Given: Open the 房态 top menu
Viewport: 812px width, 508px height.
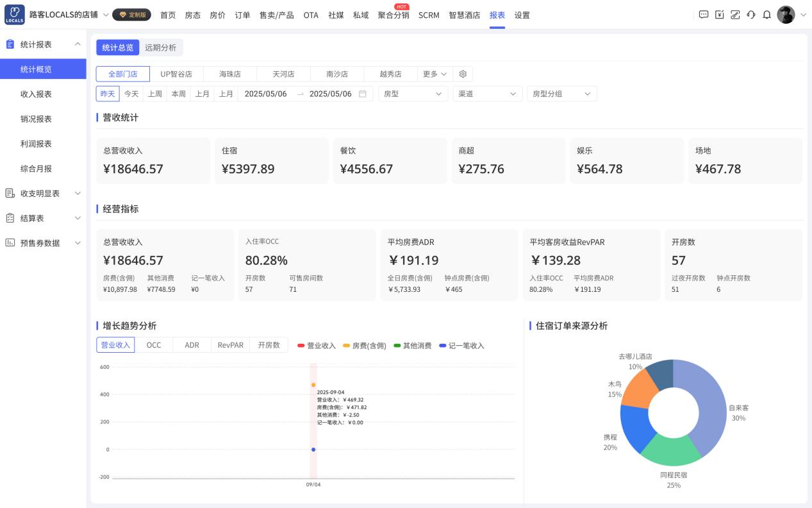Looking at the screenshot, I should [192, 15].
